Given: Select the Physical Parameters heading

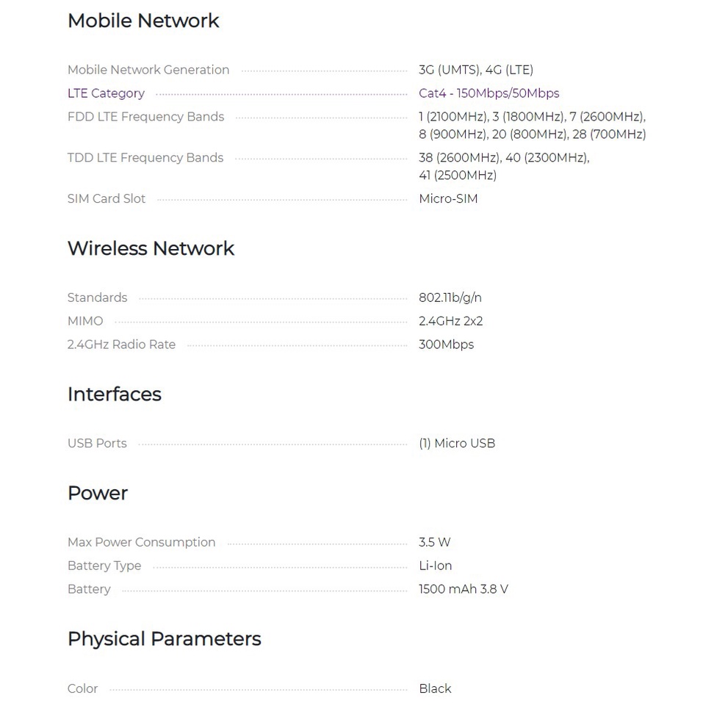Looking at the screenshot, I should click(164, 639).
